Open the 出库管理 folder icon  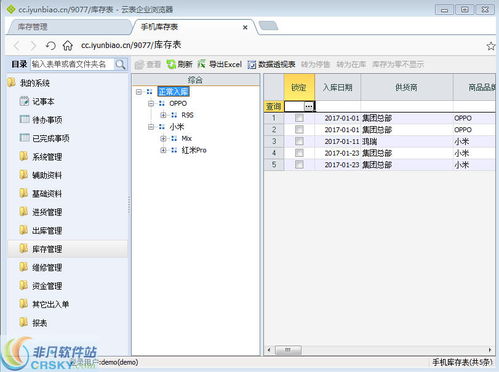[24, 230]
